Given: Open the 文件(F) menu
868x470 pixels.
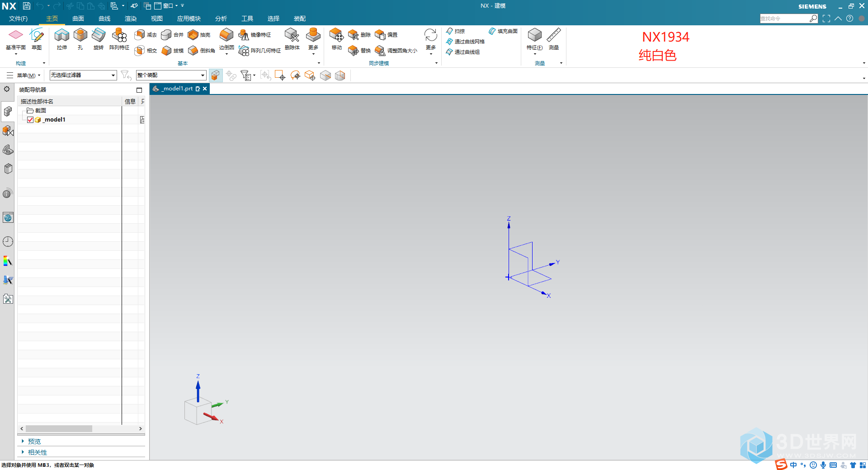Looking at the screenshot, I should coord(18,19).
